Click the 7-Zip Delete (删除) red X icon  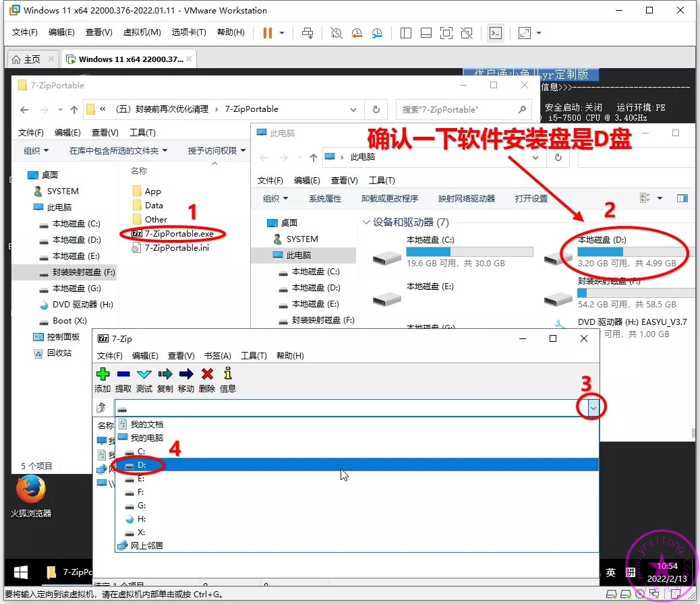(x=207, y=375)
